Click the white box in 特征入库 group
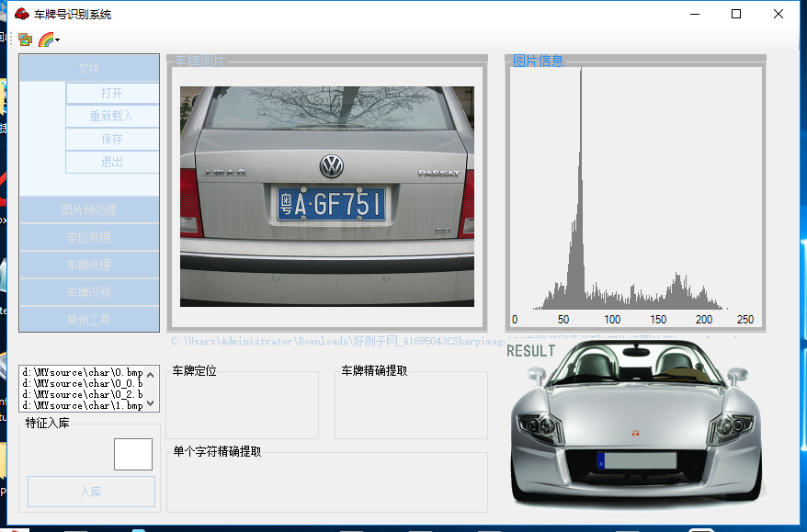The image size is (807, 532). point(133,454)
